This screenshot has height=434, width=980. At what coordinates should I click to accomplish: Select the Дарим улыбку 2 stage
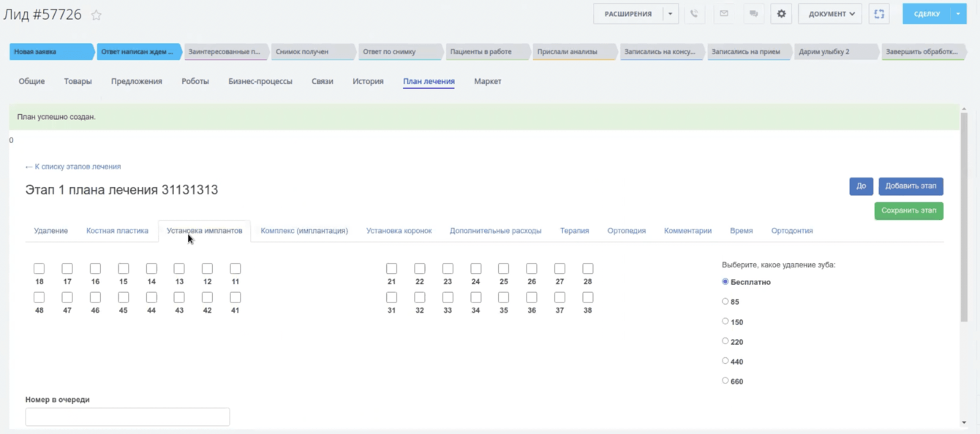click(836, 52)
